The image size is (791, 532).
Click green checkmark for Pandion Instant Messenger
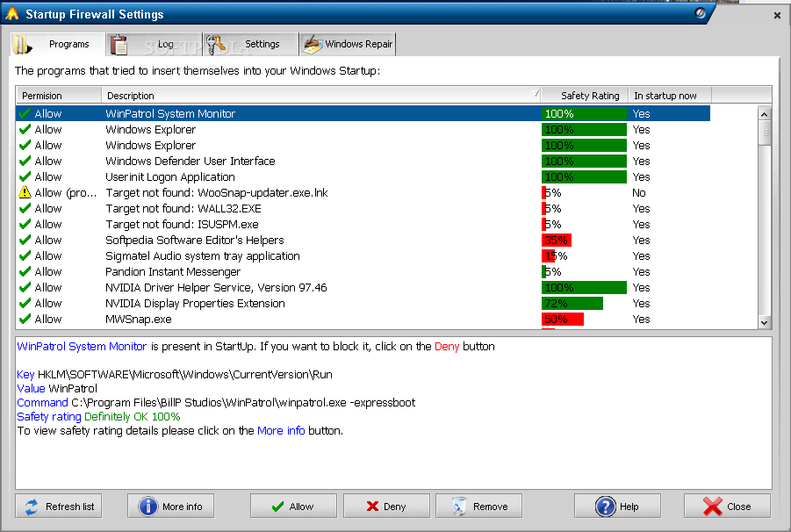pos(25,271)
